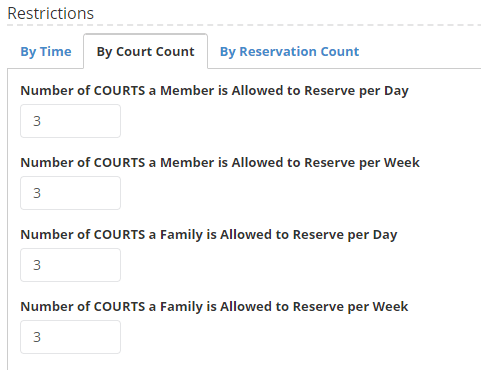481x370 pixels.
Task: Select the By Court Count tab
Action: (145, 52)
